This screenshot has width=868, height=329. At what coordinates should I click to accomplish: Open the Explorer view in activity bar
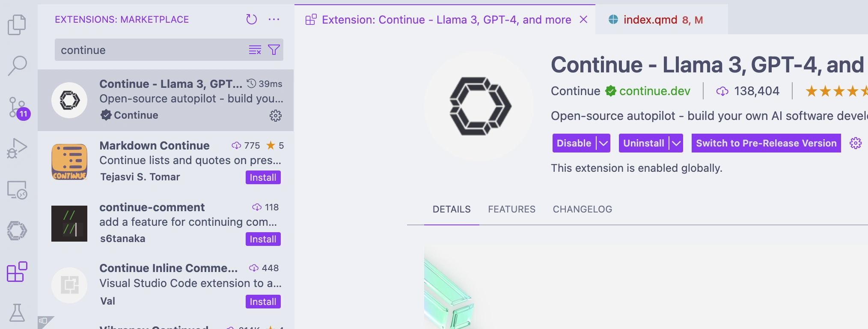[17, 24]
